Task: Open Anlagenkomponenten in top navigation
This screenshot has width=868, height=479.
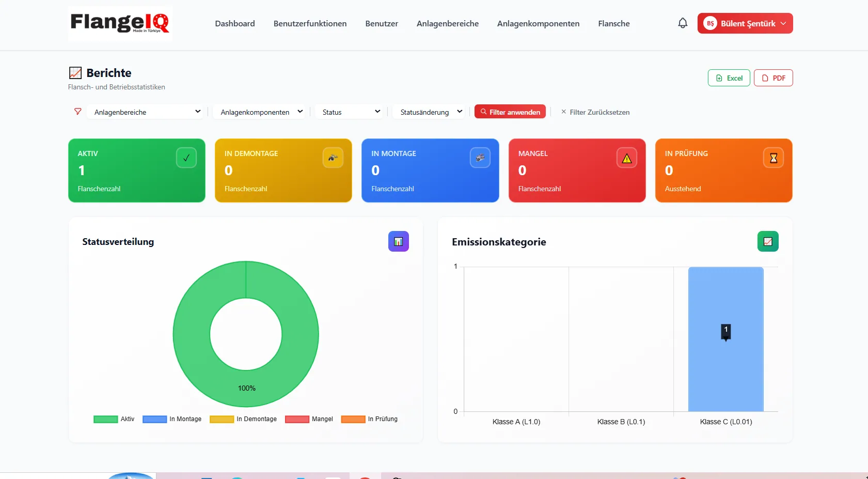Action: 538,23
